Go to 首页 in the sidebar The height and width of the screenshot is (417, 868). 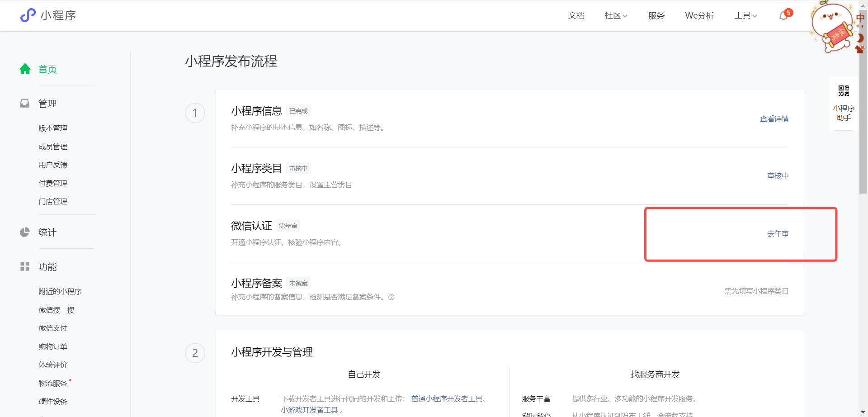(47, 69)
